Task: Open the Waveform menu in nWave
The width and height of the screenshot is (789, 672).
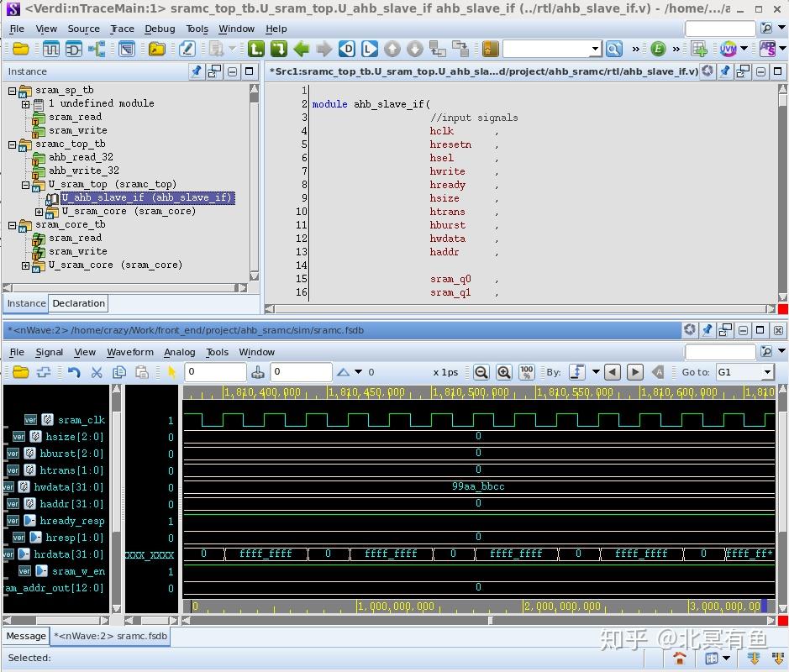Action: pos(130,352)
